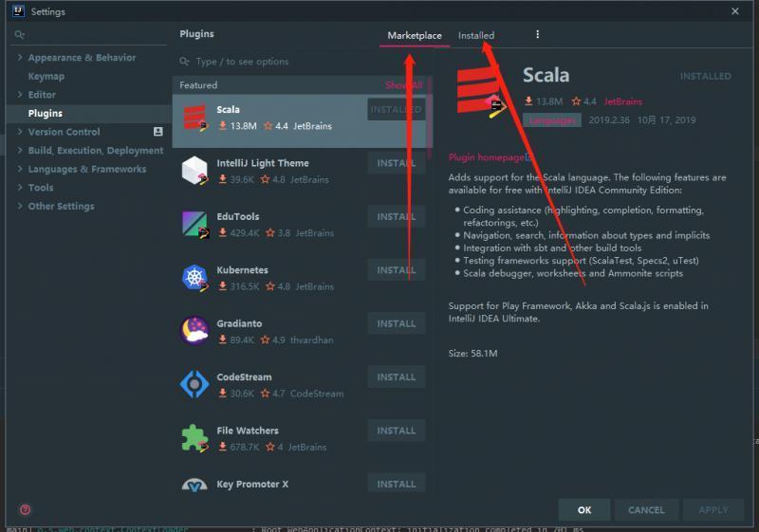Click the help question mark icon

click(x=26, y=510)
